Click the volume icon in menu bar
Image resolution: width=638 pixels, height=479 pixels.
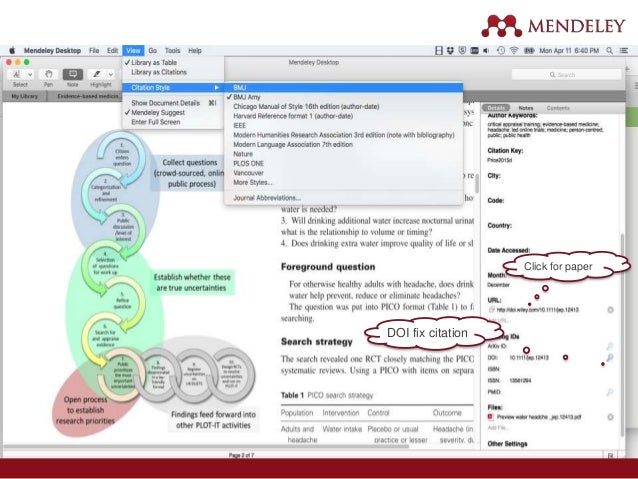[x=486, y=50]
